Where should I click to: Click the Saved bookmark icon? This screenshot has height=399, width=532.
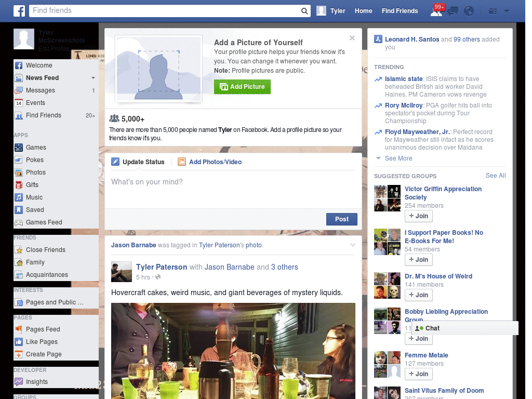coord(19,210)
